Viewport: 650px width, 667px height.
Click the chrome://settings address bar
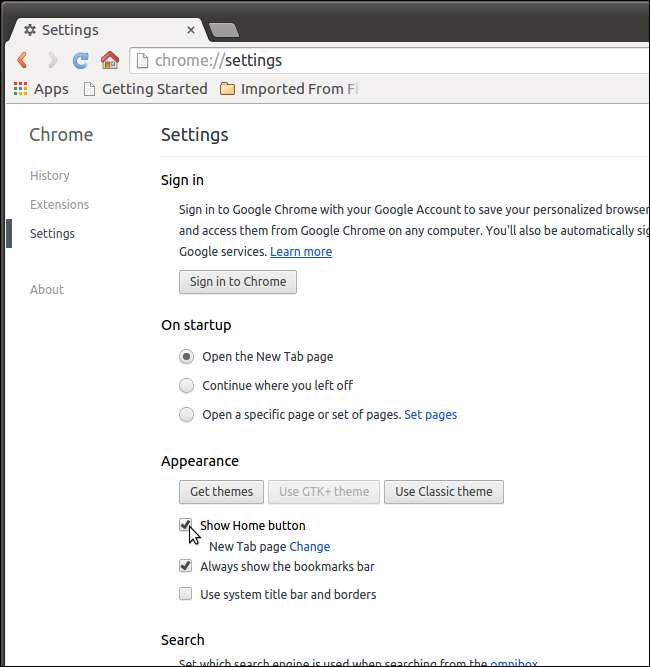click(390, 61)
